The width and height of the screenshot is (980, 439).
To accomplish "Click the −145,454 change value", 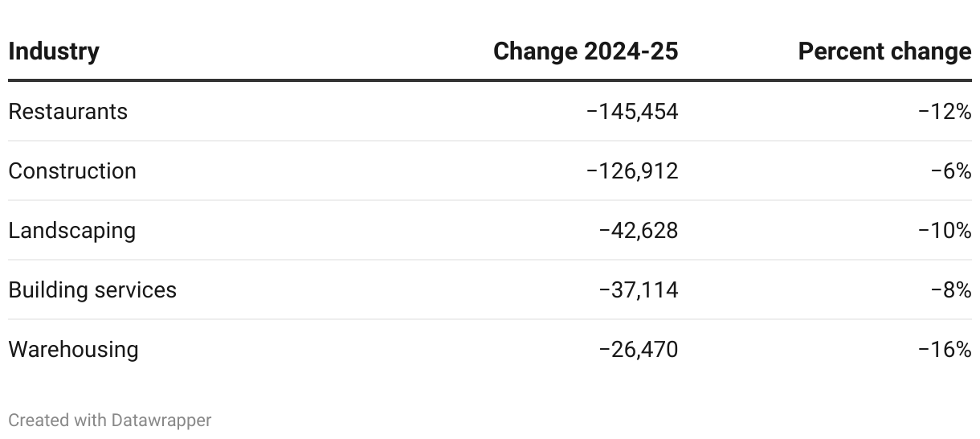I will pyautogui.click(x=632, y=112).
